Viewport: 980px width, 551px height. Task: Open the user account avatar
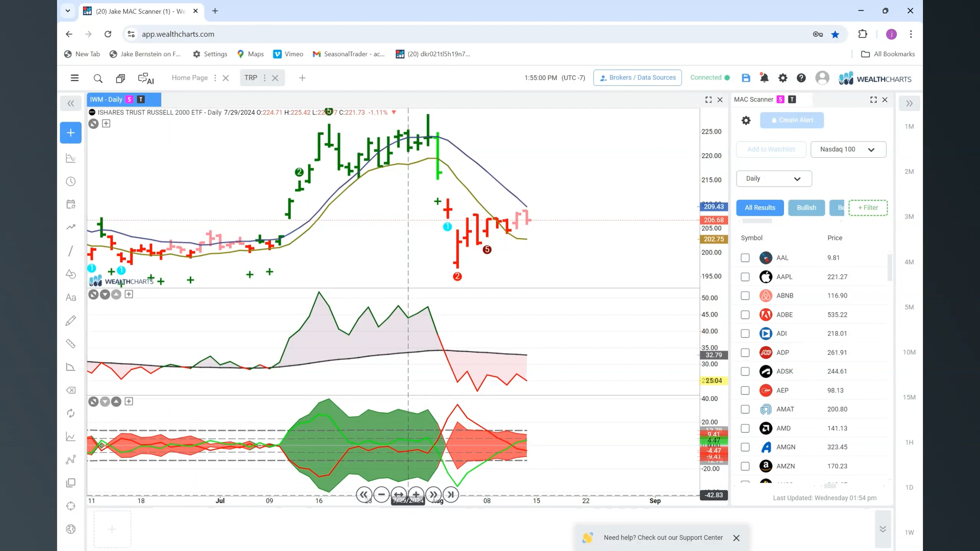(x=822, y=78)
